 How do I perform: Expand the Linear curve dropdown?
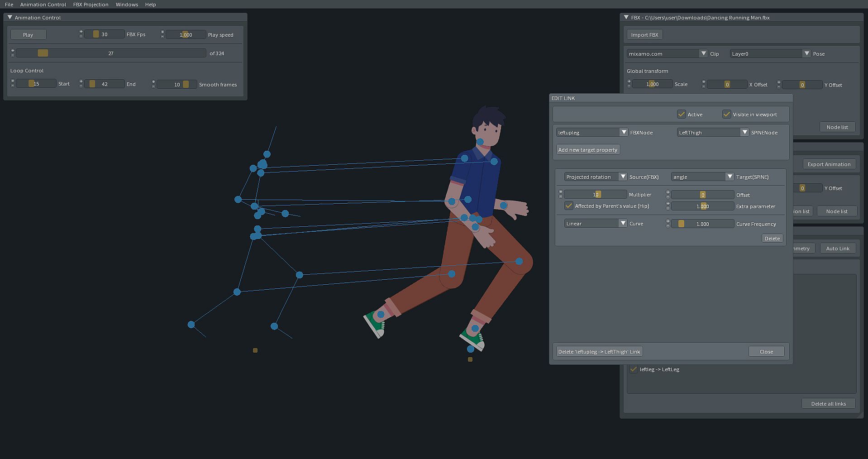pyautogui.click(x=595, y=224)
